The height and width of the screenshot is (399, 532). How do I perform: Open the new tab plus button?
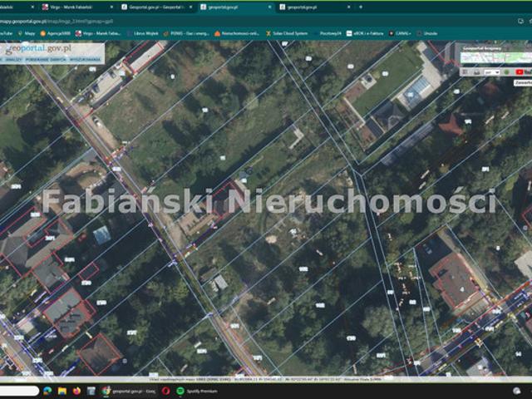click(x=361, y=7)
